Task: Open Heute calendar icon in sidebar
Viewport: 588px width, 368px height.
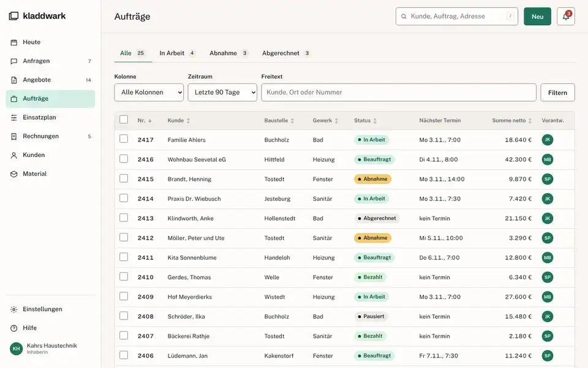Action: point(14,42)
